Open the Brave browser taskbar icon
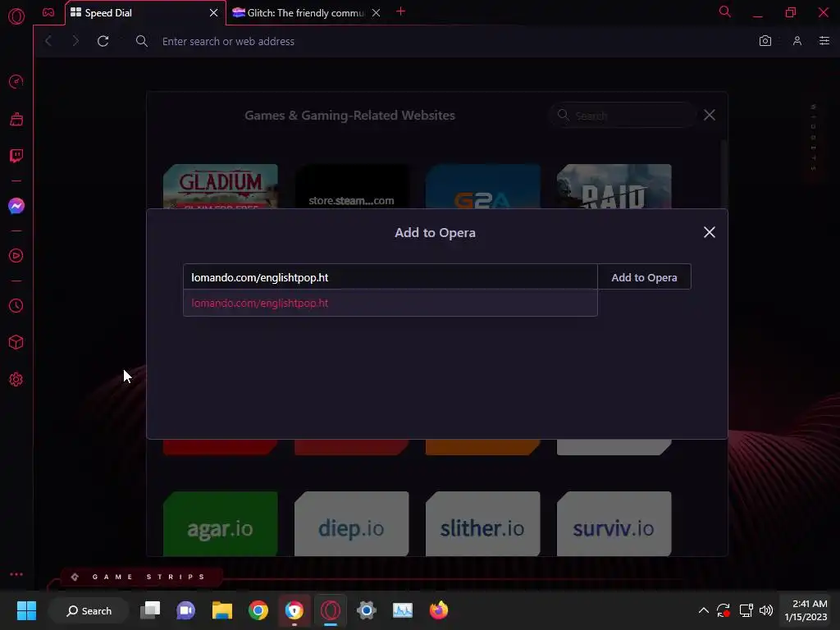 click(294, 610)
